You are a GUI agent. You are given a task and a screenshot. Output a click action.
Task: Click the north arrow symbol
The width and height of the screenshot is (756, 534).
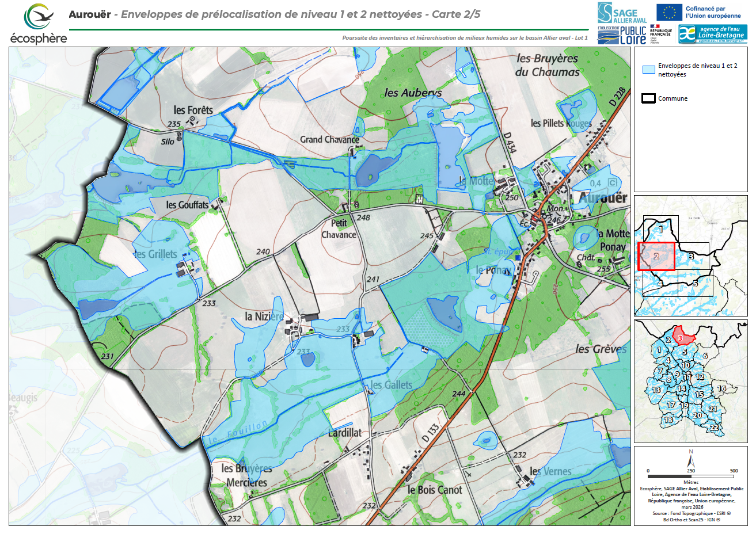coord(691,461)
